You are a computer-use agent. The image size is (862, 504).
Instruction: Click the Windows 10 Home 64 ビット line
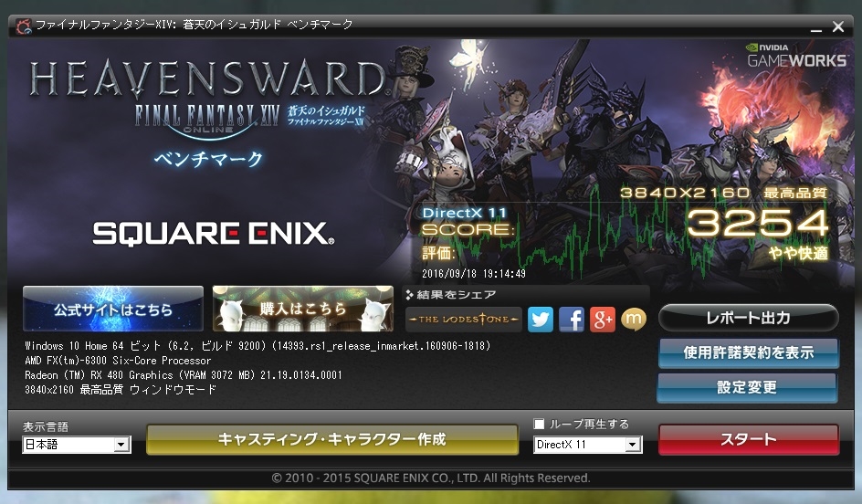(258, 346)
